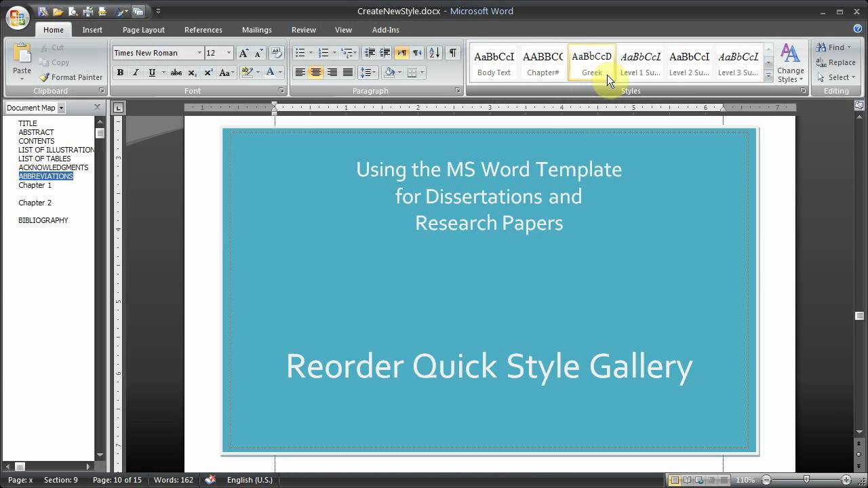This screenshot has height=488, width=868.
Task: Click the Format Painter button
Action: pos(71,77)
